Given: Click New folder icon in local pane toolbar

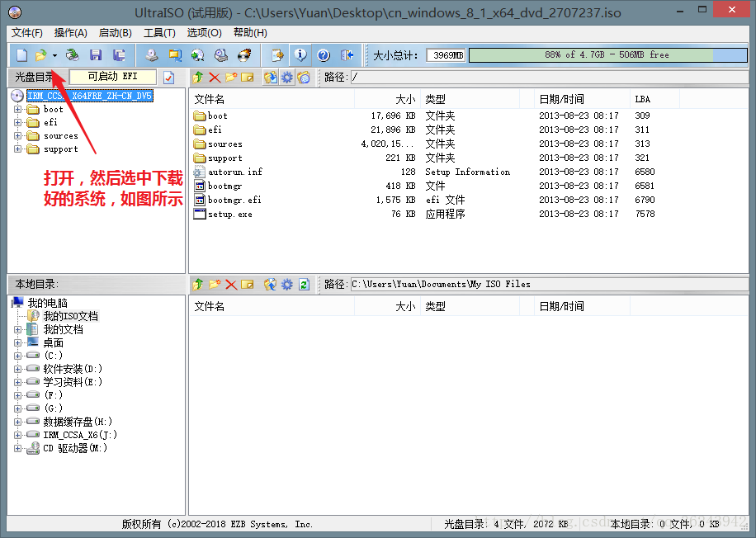Looking at the screenshot, I should [x=215, y=285].
